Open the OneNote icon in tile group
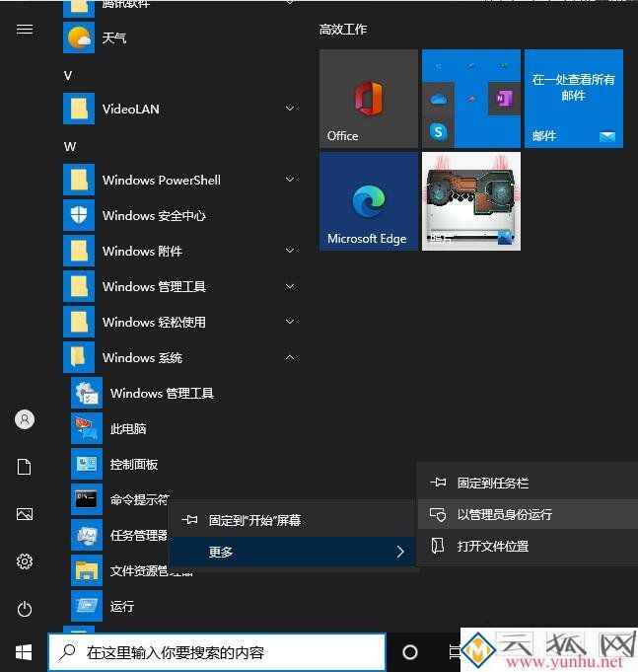The width and height of the screenshot is (638, 672). pos(504,99)
